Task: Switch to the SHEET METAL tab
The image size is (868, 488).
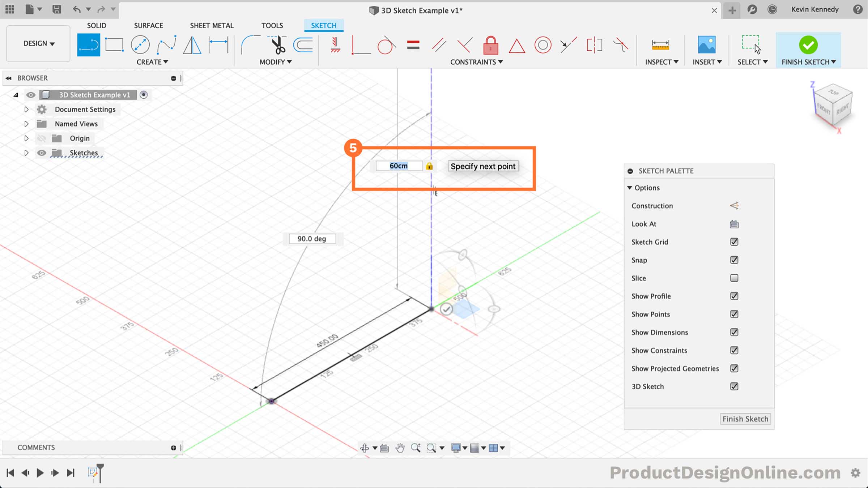Action: coord(212,25)
